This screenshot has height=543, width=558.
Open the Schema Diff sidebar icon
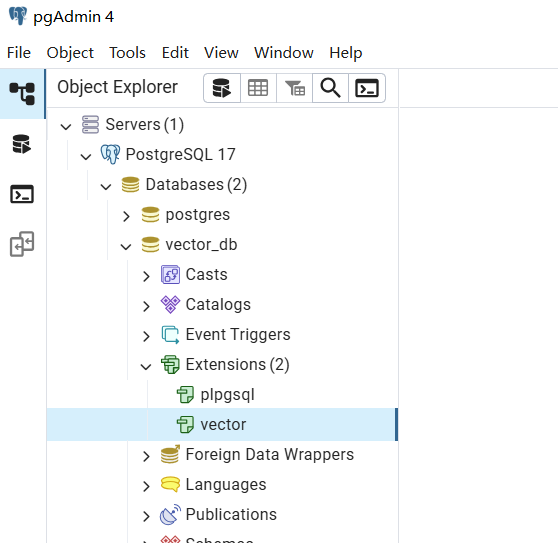[22, 244]
